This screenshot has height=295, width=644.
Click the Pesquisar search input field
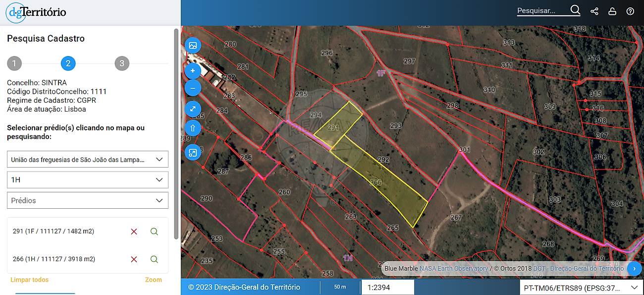[x=541, y=10]
